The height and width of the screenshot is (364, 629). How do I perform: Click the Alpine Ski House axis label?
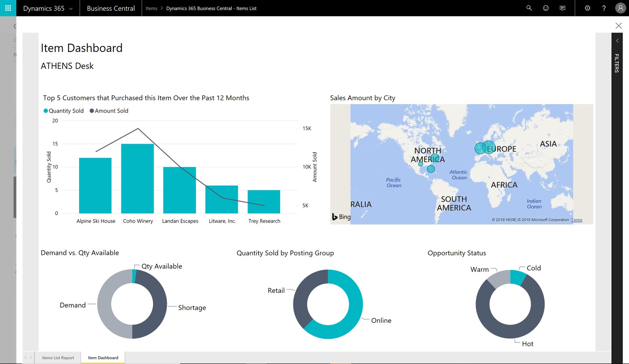96,221
